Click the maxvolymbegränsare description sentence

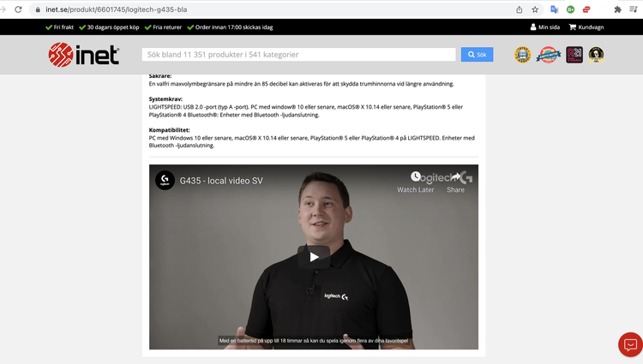click(x=302, y=84)
